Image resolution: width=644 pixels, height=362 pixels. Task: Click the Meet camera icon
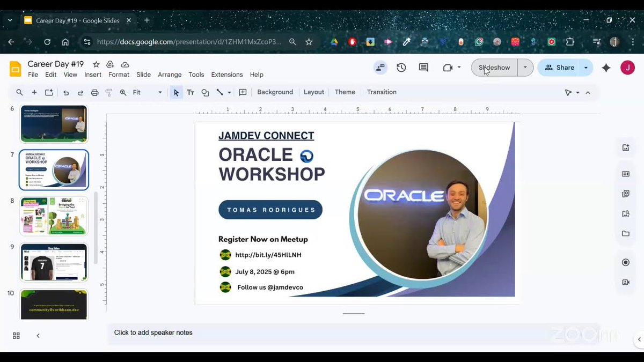pos(448,68)
